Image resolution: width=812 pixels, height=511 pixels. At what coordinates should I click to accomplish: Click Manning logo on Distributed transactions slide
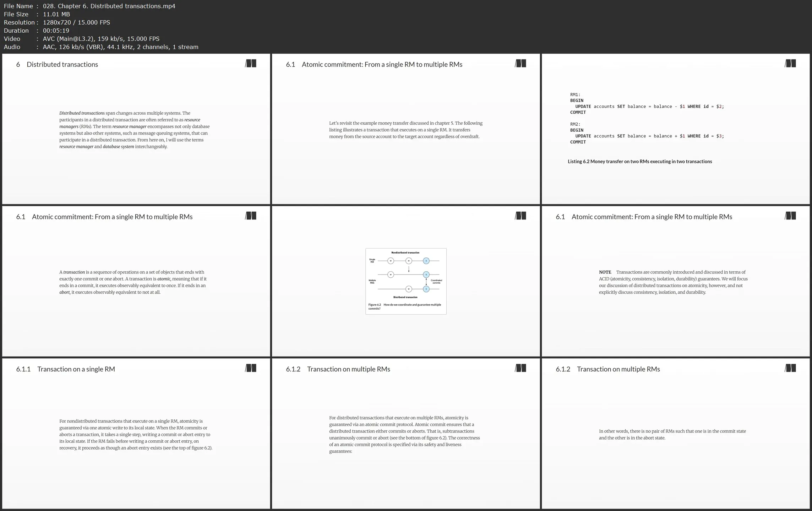click(251, 64)
